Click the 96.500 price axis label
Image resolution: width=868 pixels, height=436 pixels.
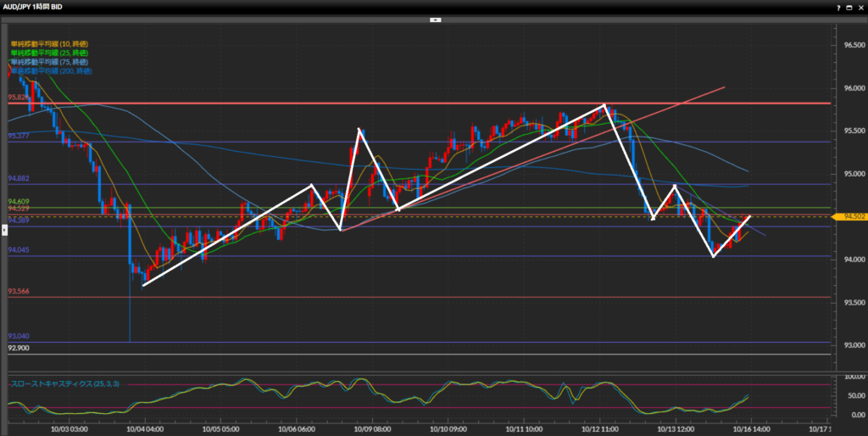pyautogui.click(x=851, y=44)
